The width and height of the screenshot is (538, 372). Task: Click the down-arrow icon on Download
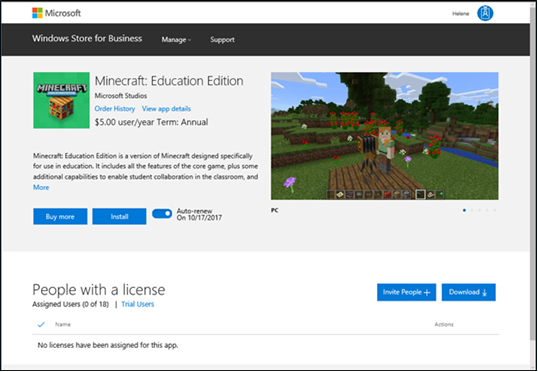tap(484, 293)
